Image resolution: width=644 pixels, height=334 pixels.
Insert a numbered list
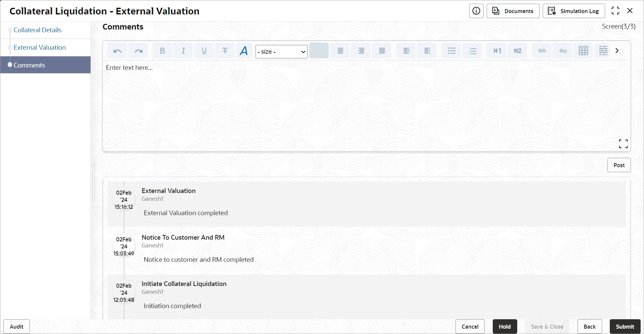click(x=472, y=51)
